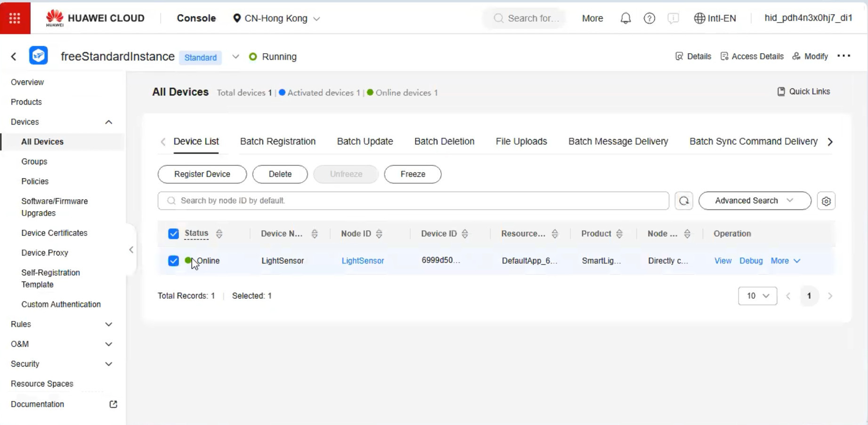The image size is (868, 425).
Task: Toggle the select-all checkbox in table header
Action: click(173, 234)
